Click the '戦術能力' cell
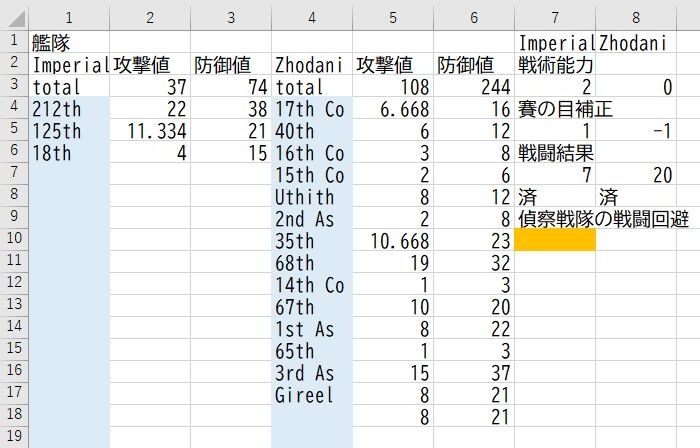Screen dimensions: 700x448 click(555, 64)
